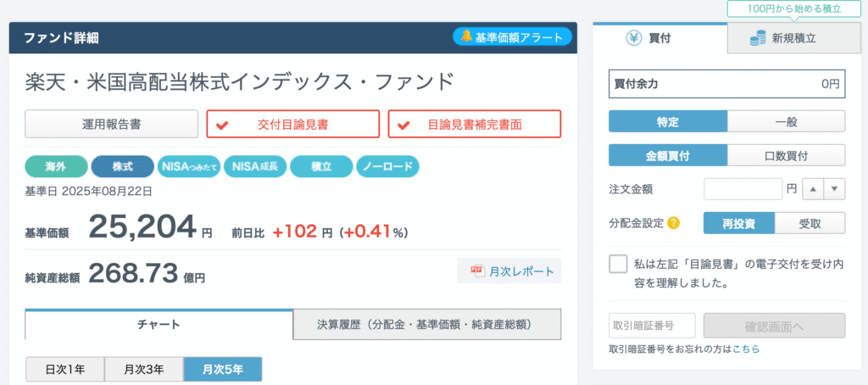Focus the 取引暗証番号 input field
868x385 pixels.
click(x=652, y=326)
